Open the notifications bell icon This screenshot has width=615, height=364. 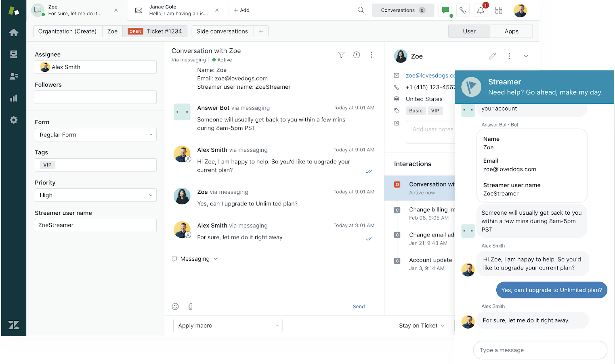click(481, 10)
